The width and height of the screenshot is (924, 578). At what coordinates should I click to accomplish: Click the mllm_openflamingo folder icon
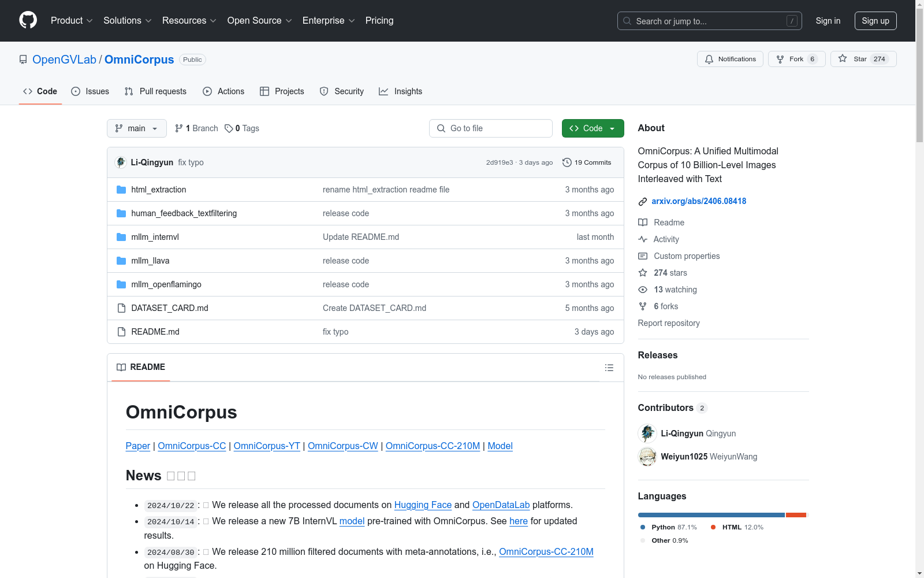coord(121,284)
